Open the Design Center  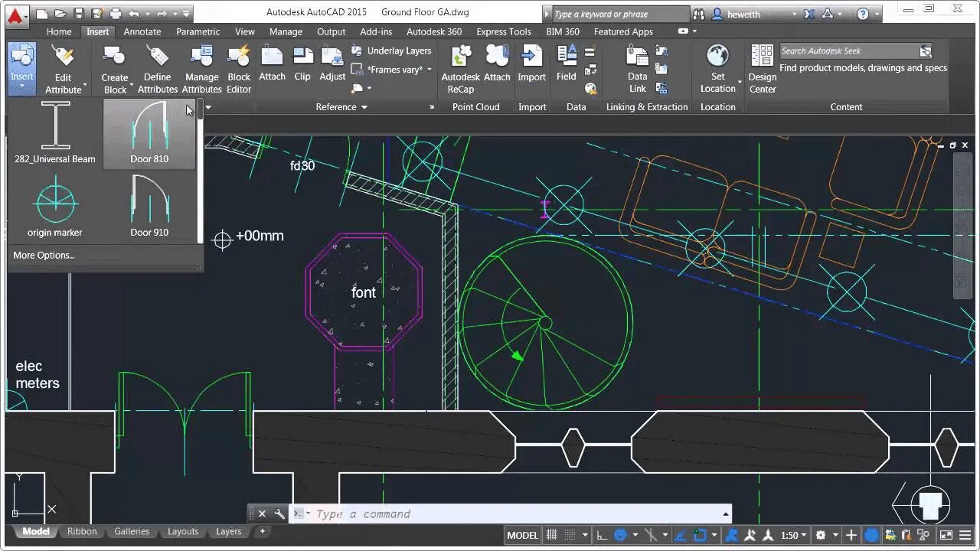click(x=762, y=70)
